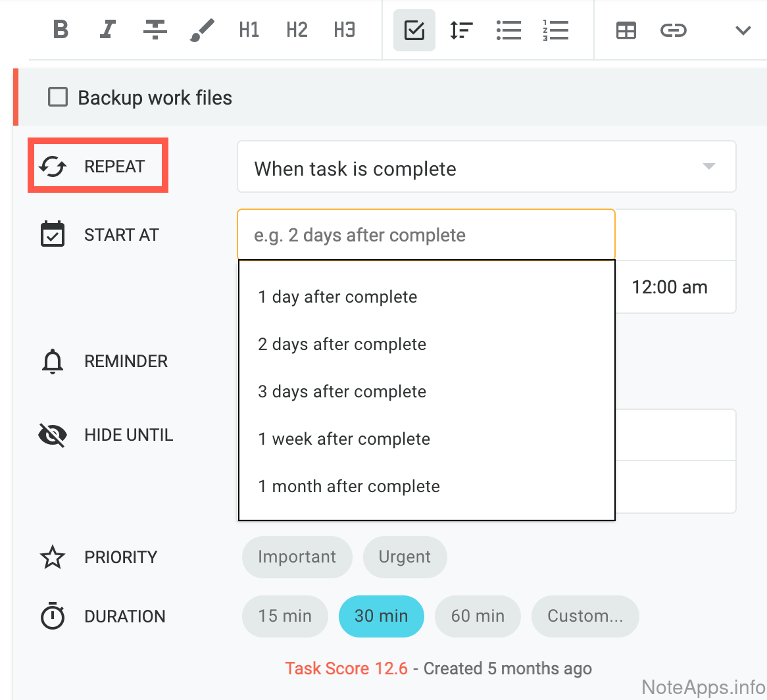The width and height of the screenshot is (767, 700).
Task: Click the Start At text input field
Action: pos(426,235)
